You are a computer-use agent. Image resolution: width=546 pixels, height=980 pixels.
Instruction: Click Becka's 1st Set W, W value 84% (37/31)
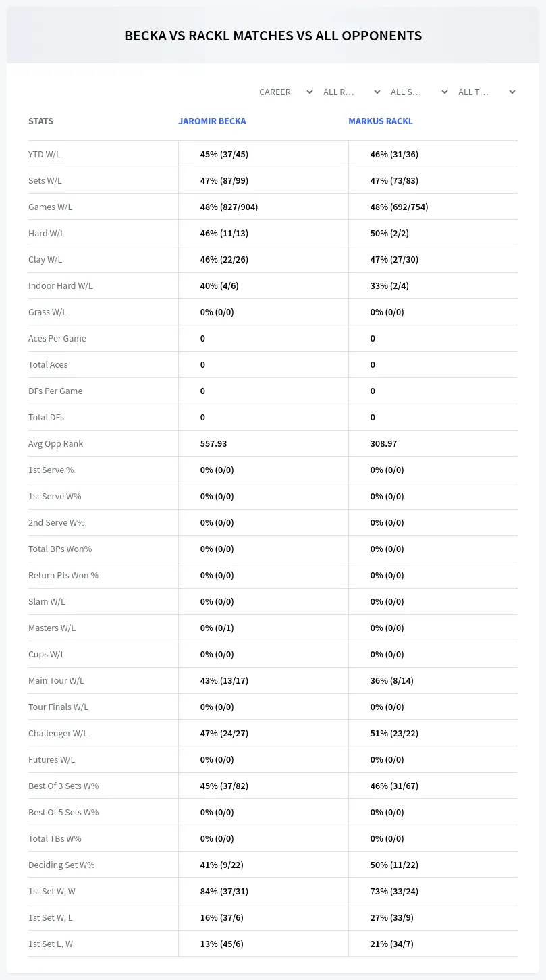pos(224,891)
